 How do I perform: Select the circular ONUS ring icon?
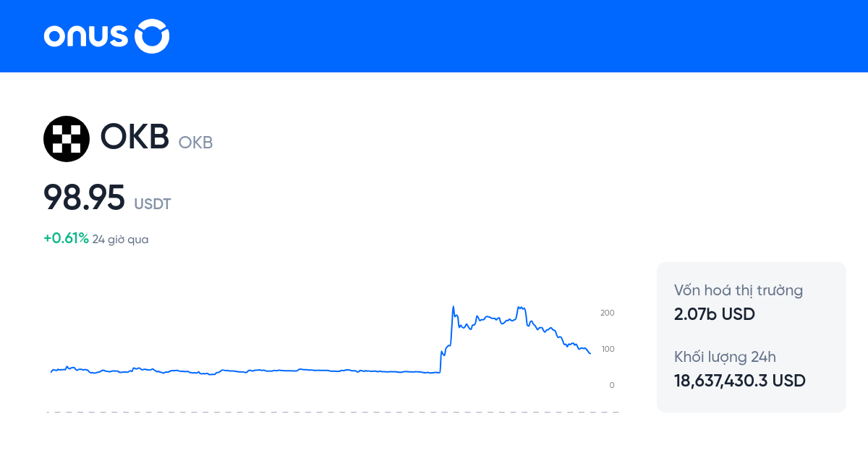pyautogui.click(x=153, y=36)
